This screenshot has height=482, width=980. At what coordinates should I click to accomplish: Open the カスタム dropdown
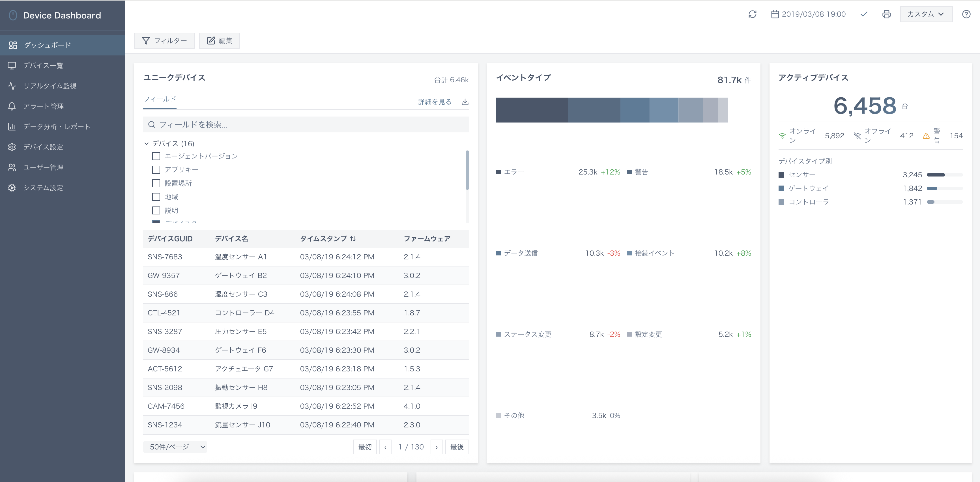click(x=926, y=14)
